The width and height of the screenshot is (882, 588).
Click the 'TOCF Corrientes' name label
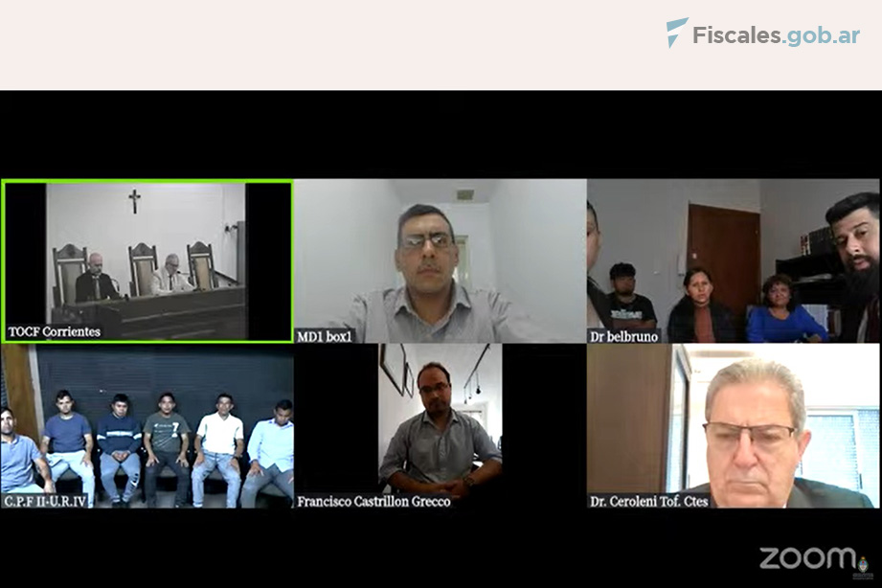point(54,332)
